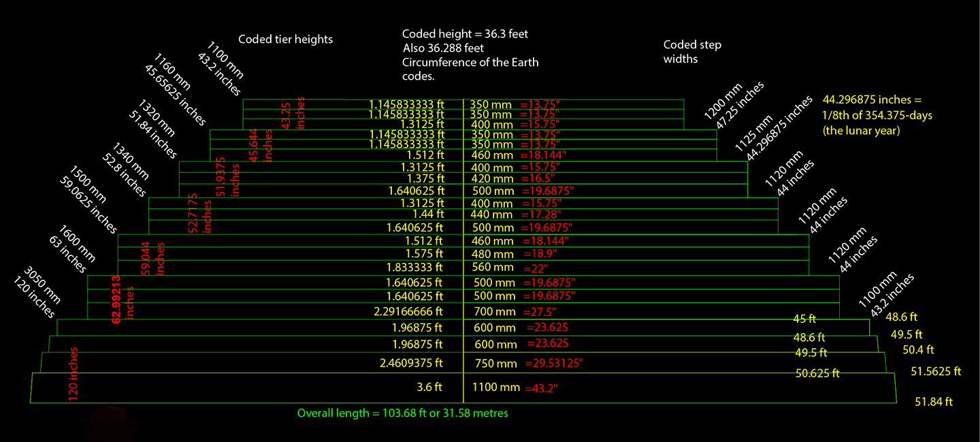Click the 'Coded step widths' heading
Viewport: 980px width, 442px height.
click(x=692, y=52)
